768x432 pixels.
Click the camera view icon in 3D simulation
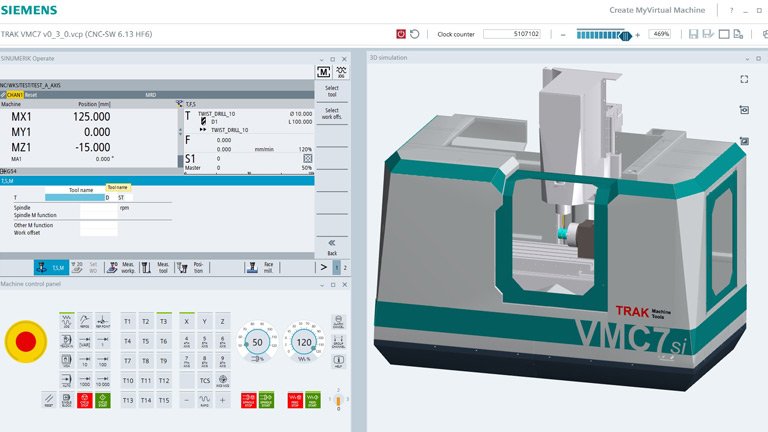click(744, 110)
